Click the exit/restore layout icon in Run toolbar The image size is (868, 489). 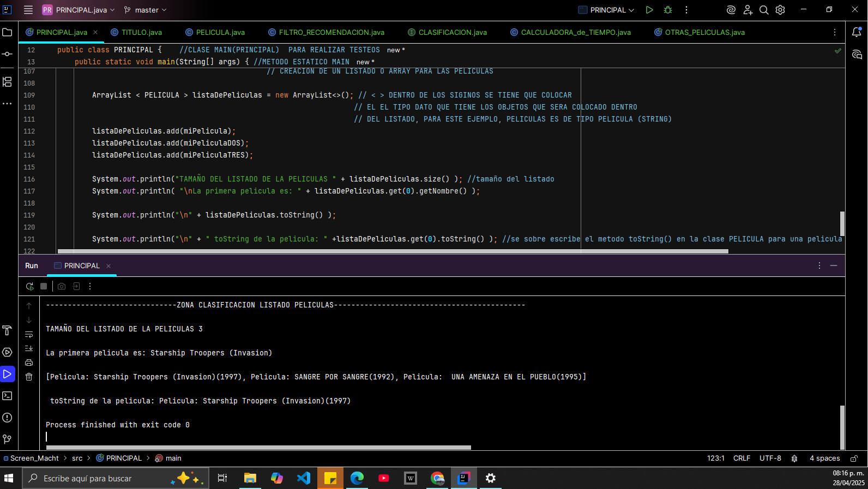[x=76, y=286]
